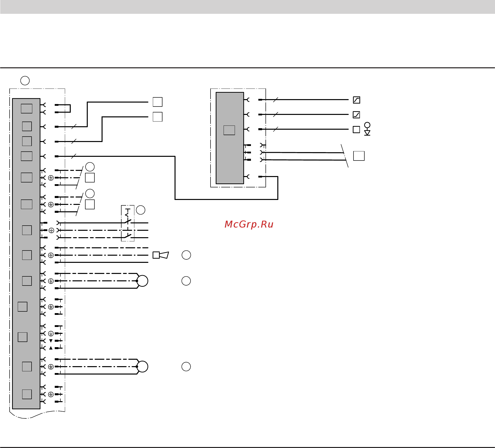Click the horn speaker symbol

pyautogui.click(x=161, y=255)
